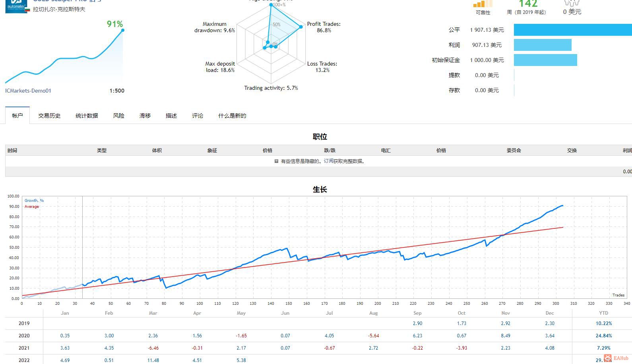Click the 象征 column header
This screenshot has width=632, height=364.
(212, 151)
